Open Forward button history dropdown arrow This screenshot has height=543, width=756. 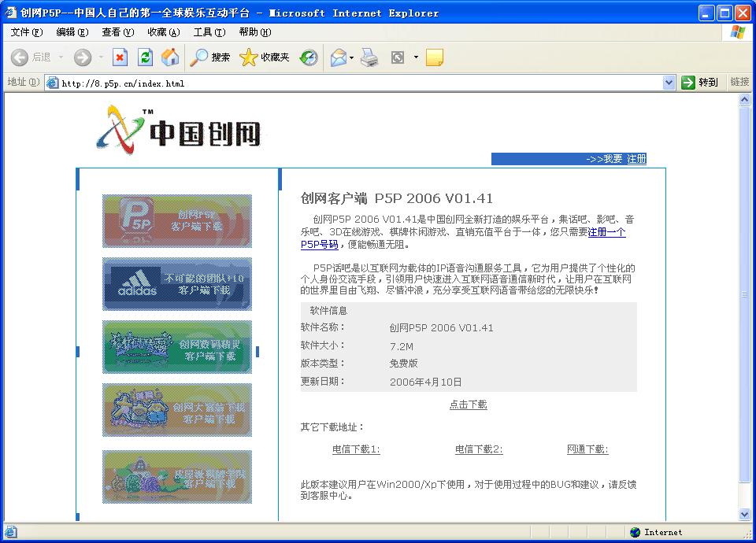[x=101, y=57]
